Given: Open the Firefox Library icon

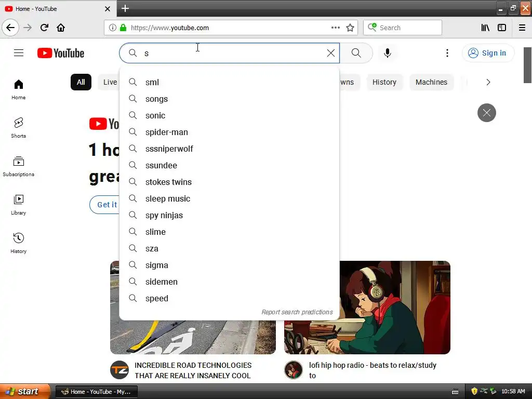Looking at the screenshot, I should pos(485,28).
